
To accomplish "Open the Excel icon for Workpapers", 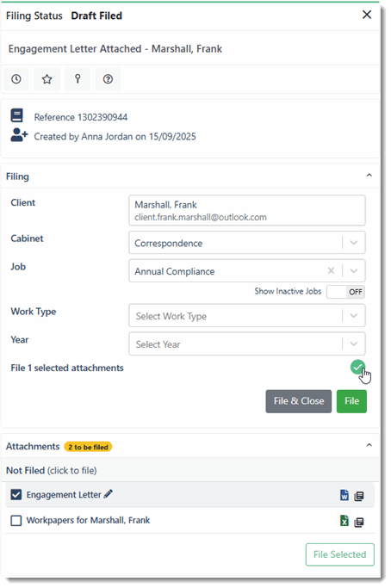I will click(344, 521).
